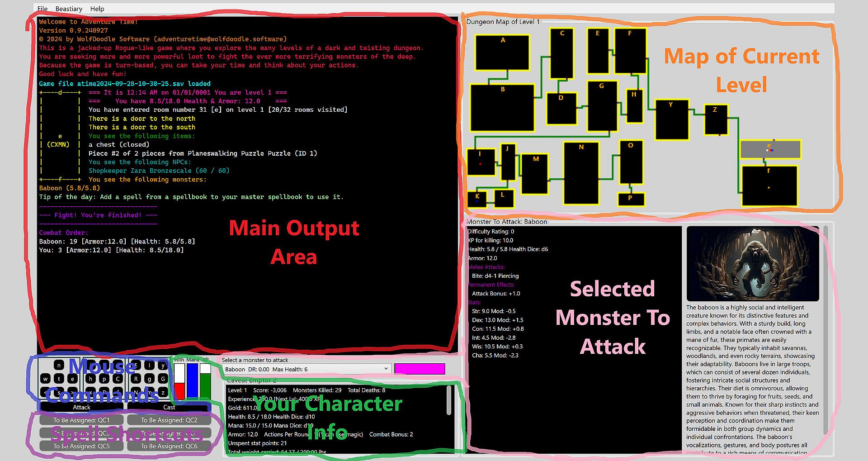The width and height of the screenshot is (868, 461).
Task: Click the To Be Assigned QC1 shortcut
Action: pos(81,420)
